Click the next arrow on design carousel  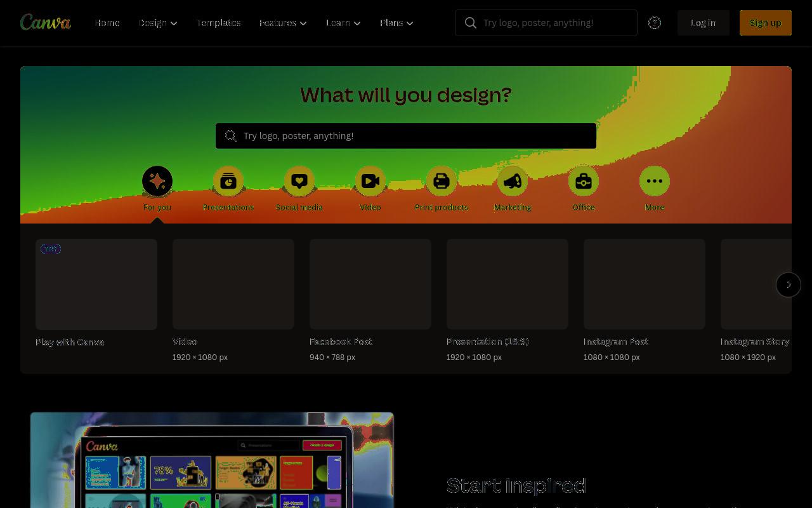pyautogui.click(x=789, y=284)
